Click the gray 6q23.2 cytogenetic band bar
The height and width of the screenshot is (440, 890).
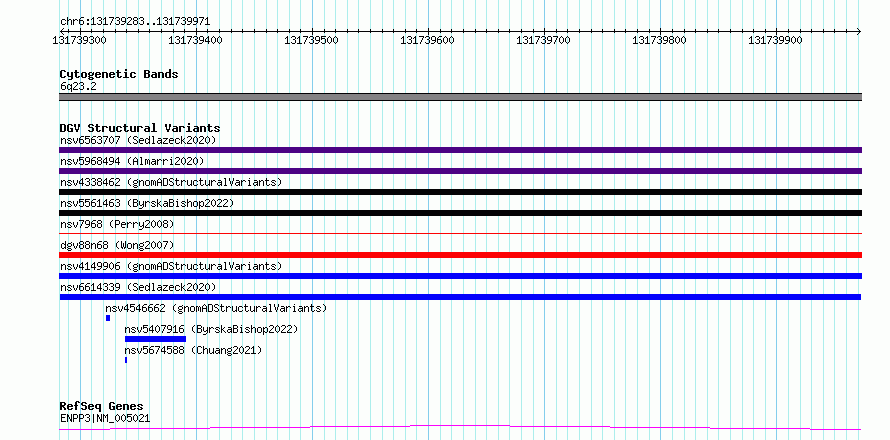460,97
